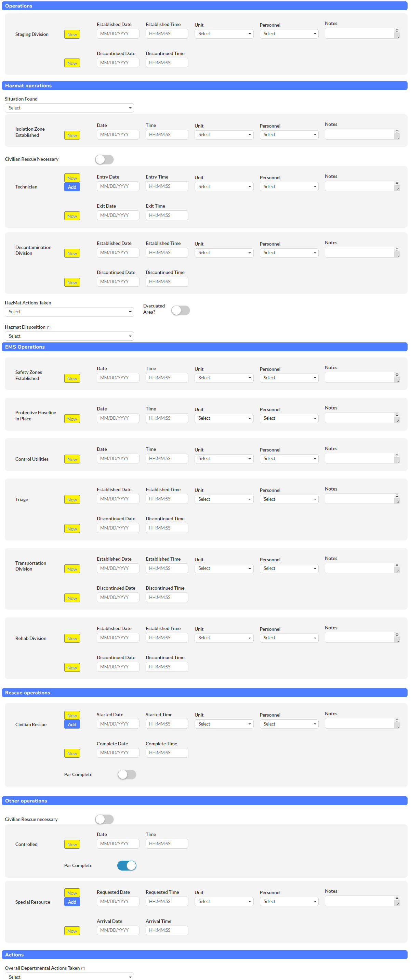Click Now for Special Resource requested time
Image resolution: width=411 pixels, height=980 pixels.
pyautogui.click(x=72, y=893)
